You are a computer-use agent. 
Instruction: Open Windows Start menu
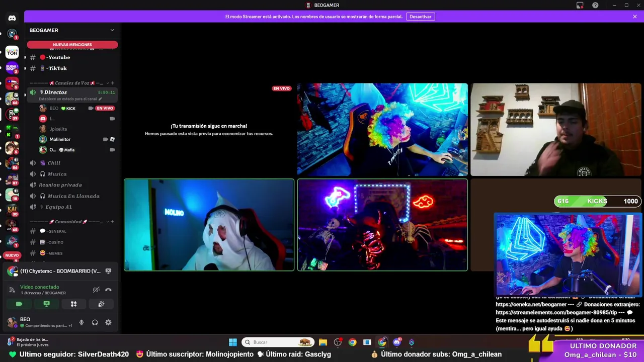[232, 342]
